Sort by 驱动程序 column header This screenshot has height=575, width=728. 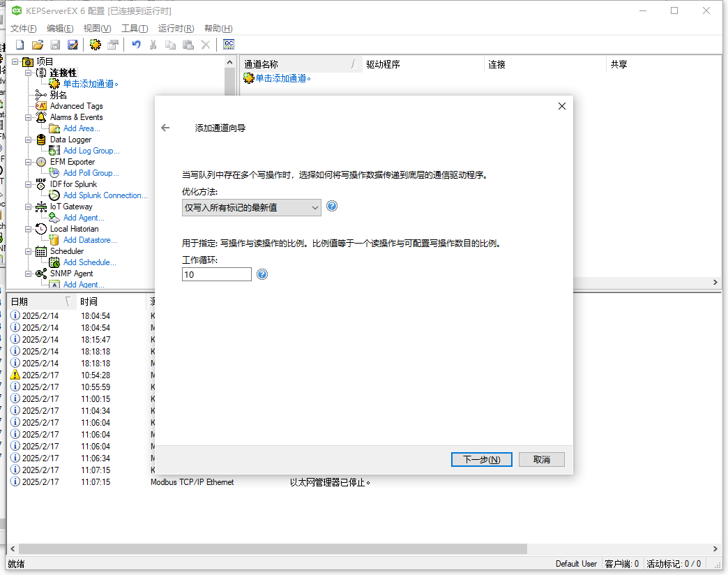pos(423,64)
